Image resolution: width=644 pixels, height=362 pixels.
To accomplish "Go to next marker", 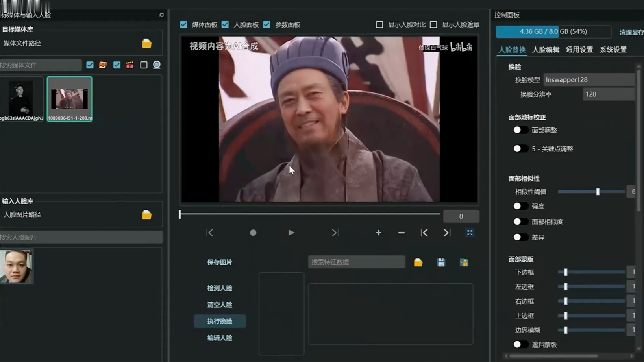I will (447, 233).
